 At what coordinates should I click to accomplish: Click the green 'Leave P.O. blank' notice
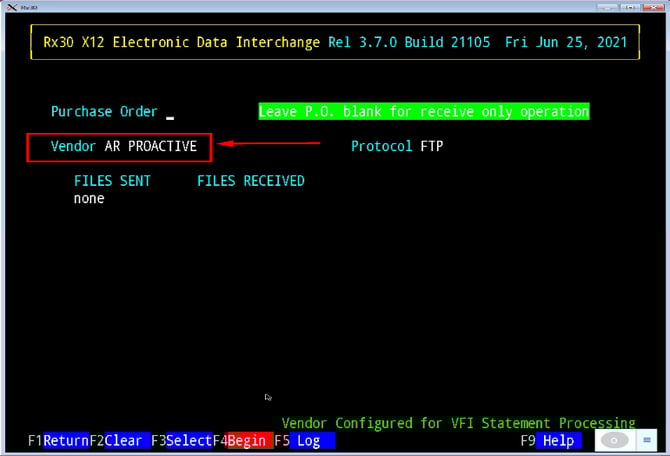[x=423, y=112]
